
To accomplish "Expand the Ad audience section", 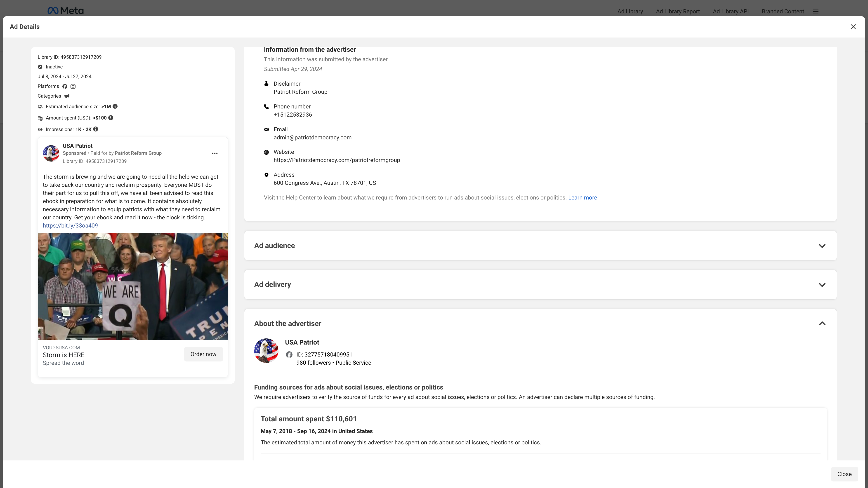I will pos(822,246).
